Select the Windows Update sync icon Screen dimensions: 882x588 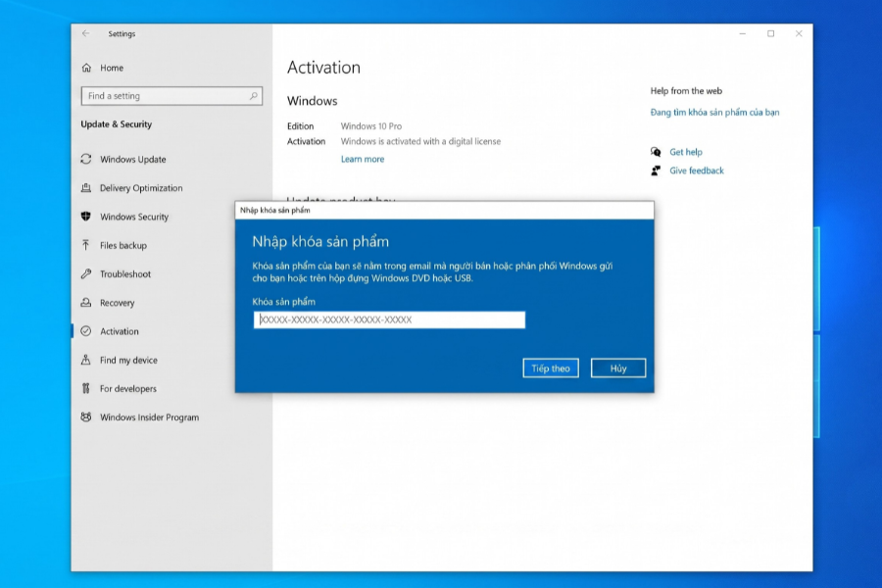tap(86, 159)
